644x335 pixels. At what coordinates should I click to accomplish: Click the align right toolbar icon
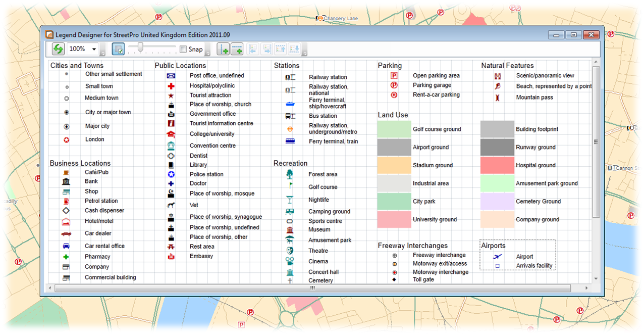(x=267, y=49)
